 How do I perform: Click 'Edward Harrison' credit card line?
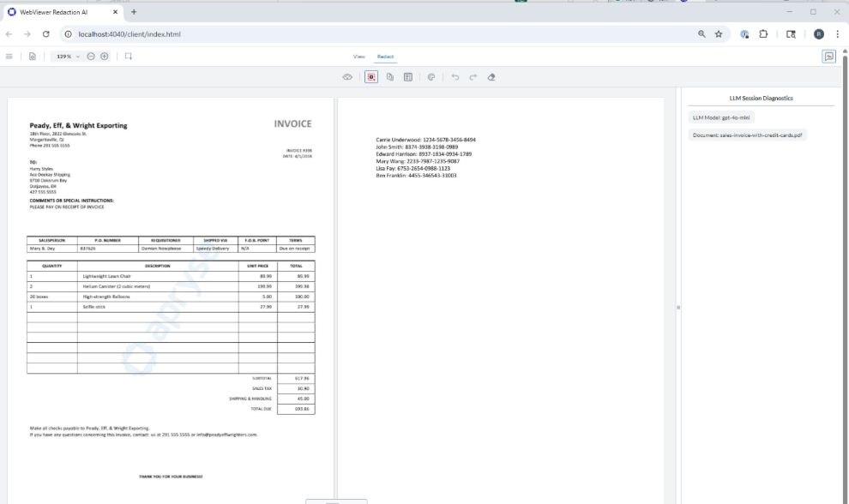coord(424,153)
